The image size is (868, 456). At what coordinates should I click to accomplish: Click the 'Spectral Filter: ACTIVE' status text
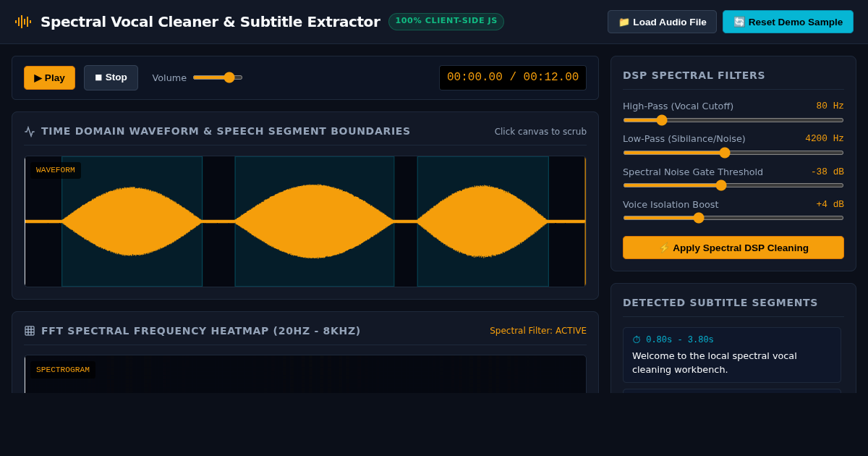[x=538, y=331]
